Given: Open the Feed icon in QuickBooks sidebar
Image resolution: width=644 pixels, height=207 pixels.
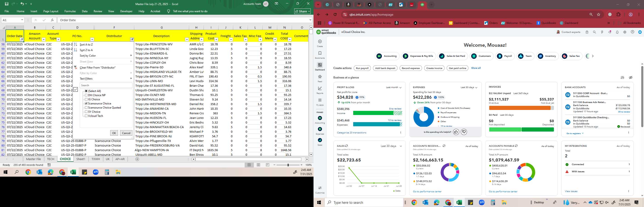Looking at the screenshot, I should (320, 77).
